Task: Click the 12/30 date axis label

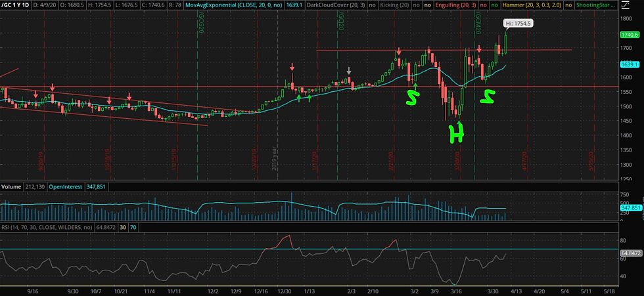Action: (x=284, y=291)
